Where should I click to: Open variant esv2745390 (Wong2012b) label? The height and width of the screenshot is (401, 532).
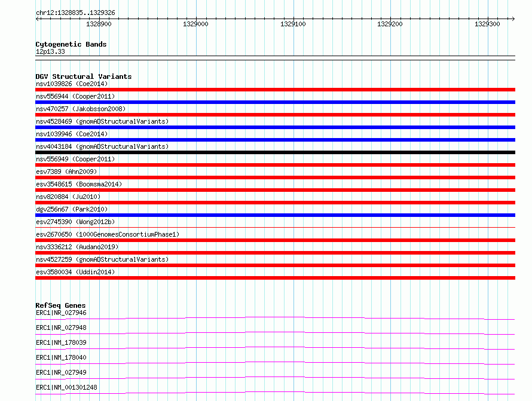point(75,222)
